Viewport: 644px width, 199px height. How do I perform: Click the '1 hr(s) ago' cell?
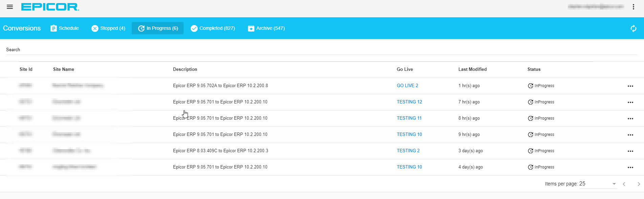pyautogui.click(x=469, y=86)
